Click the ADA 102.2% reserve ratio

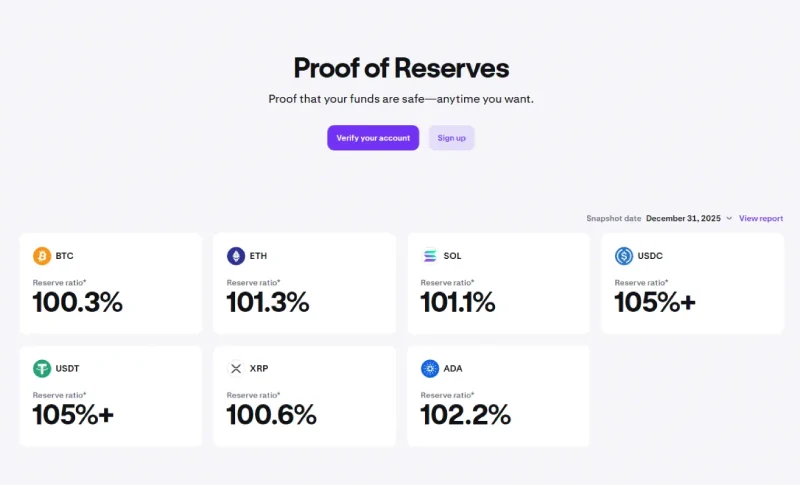(x=466, y=414)
